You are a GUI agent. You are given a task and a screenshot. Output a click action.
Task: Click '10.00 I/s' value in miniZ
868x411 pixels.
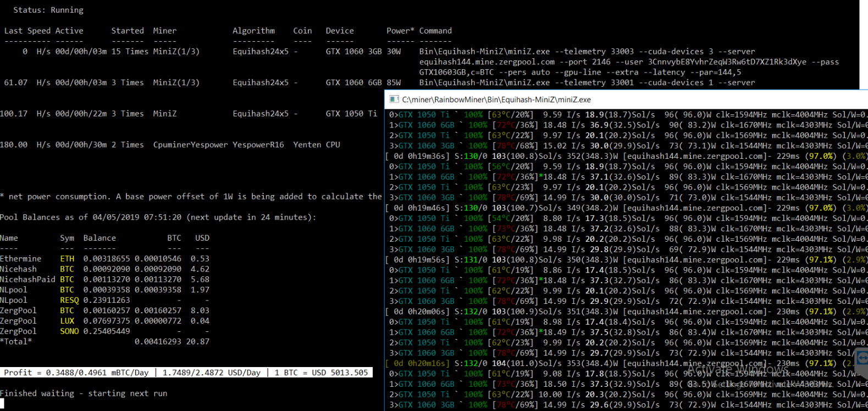pos(560,395)
